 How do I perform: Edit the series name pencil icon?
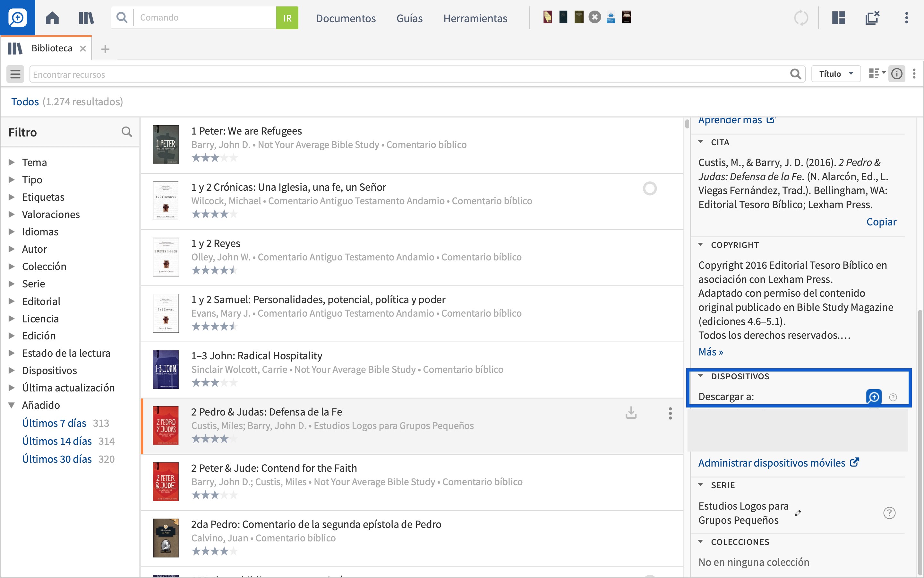coord(798,513)
